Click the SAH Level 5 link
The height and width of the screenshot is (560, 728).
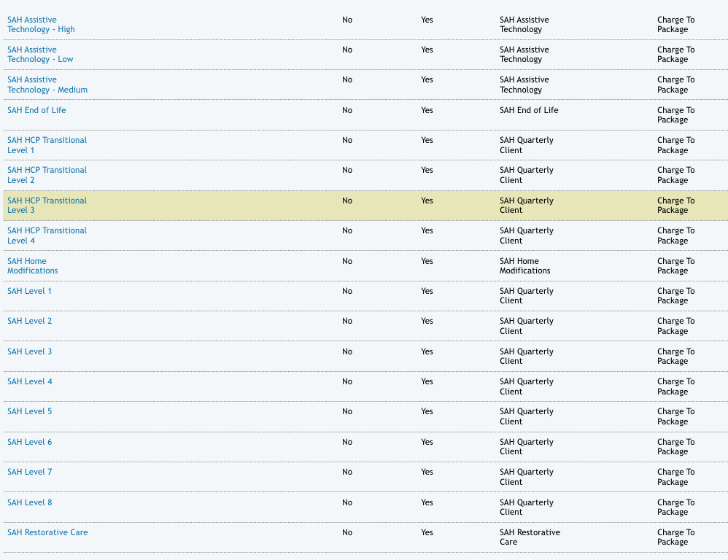[30, 411]
